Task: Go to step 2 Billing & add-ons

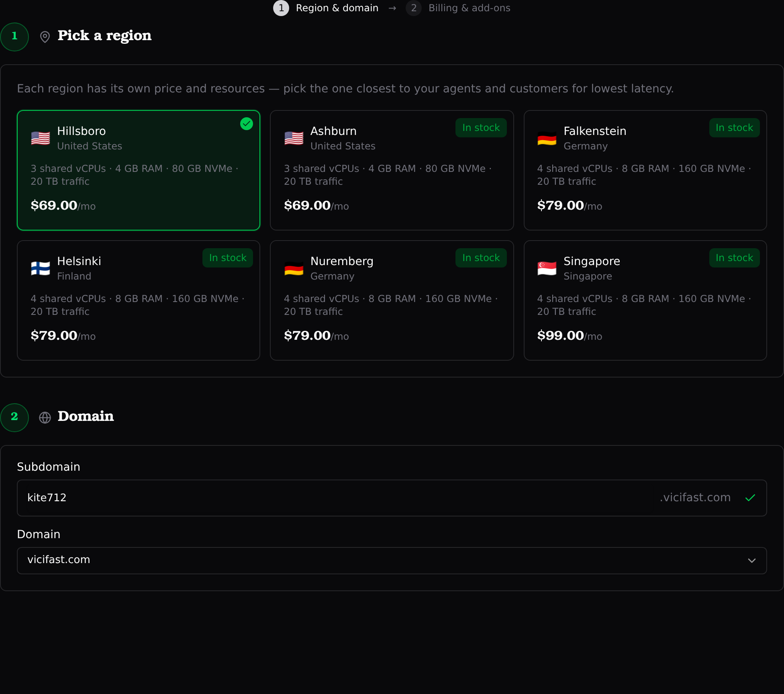Action: (458, 8)
